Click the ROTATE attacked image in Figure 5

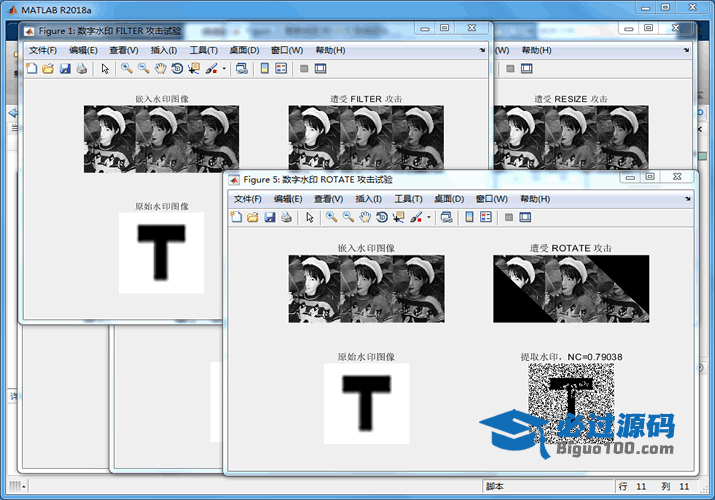click(571, 288)
